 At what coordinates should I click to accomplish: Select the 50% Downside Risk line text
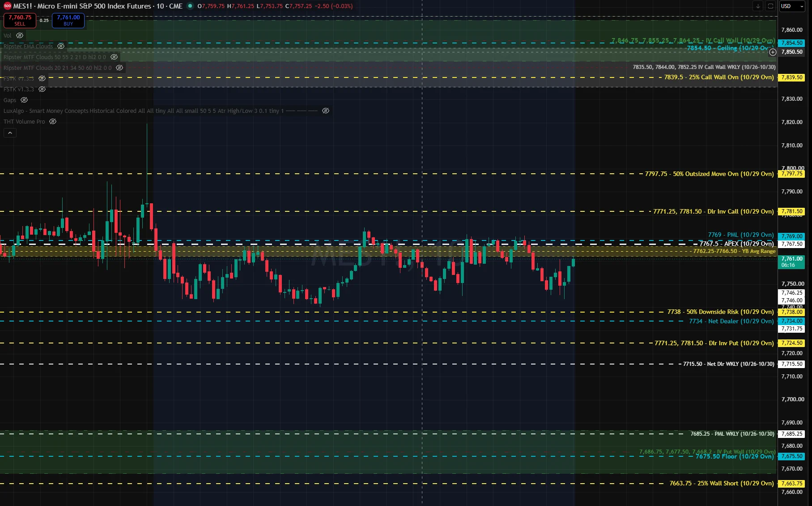click(x=720, y=312)
